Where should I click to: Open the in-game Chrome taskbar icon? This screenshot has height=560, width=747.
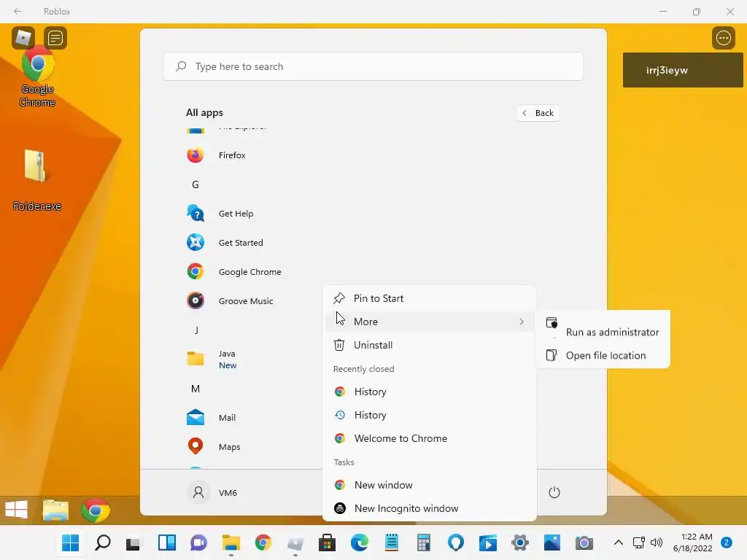pyautogui.click(x=96, y=510)
